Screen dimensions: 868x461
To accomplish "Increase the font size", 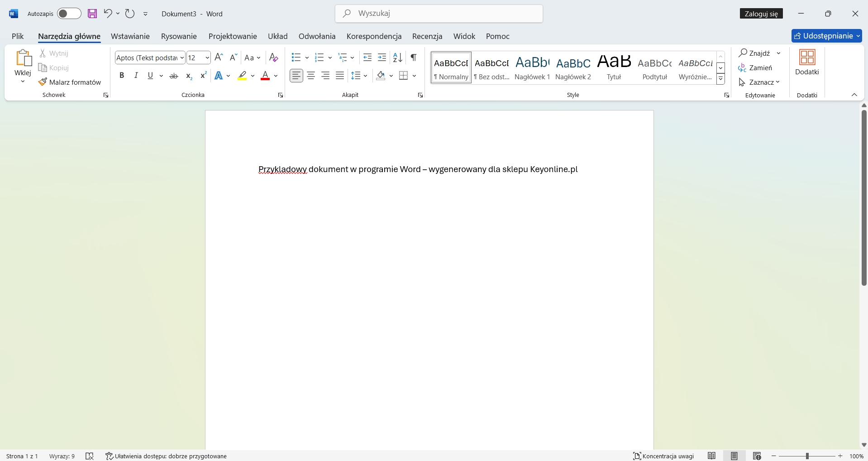I will pyautogui.click(x=219, y=58).
